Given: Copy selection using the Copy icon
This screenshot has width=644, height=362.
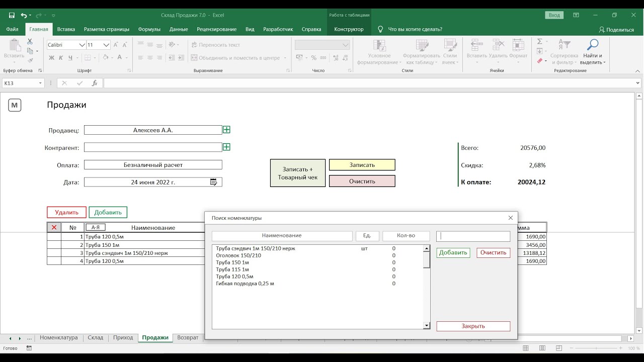Looking at the screenshot, I should tap(30, 51).
